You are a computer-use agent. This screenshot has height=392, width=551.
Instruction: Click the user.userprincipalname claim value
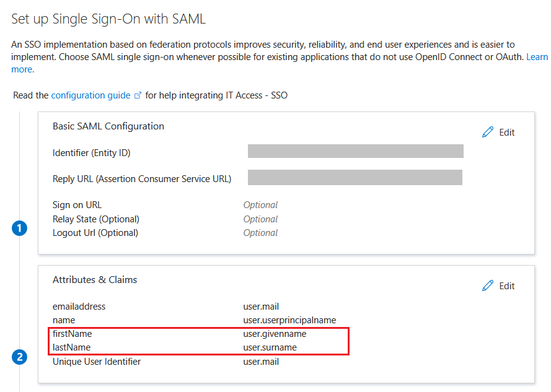click(289, 320)
